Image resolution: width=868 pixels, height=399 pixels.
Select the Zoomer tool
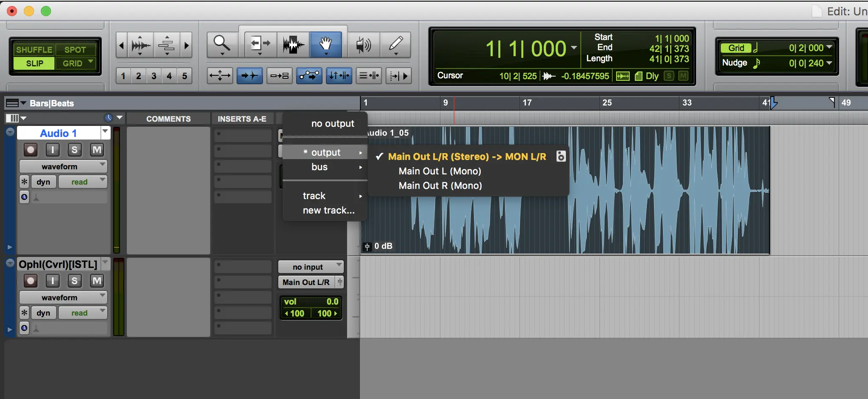pos(222,44)
